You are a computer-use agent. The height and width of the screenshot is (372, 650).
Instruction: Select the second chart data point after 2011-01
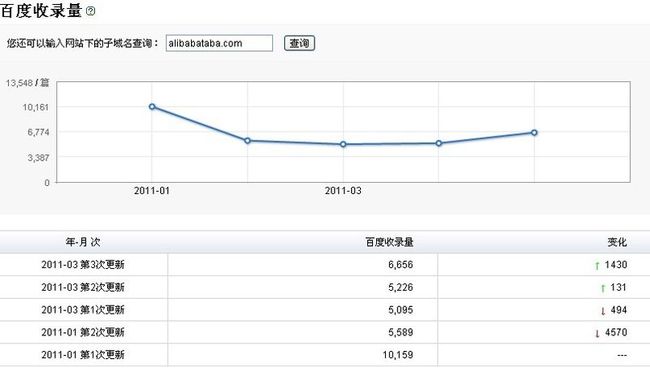tap(247, 141)
